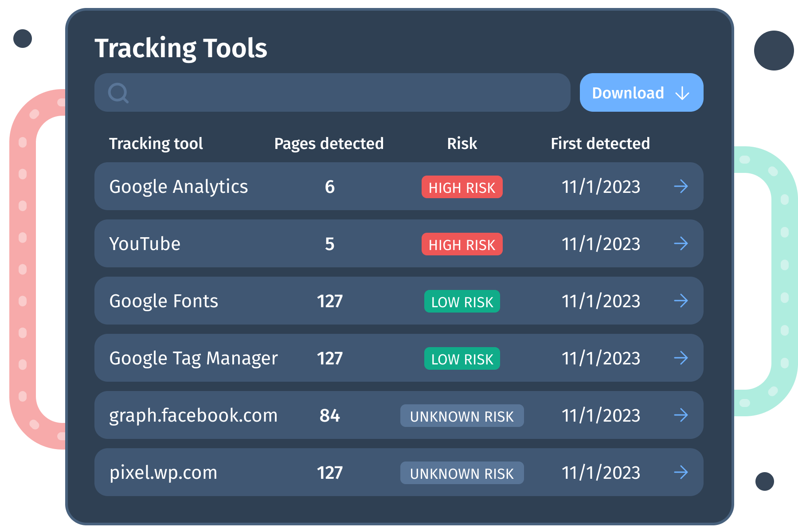Open details arrow for graph.facebook.com row
The image size is (798, 532).
tap(681, 415)
